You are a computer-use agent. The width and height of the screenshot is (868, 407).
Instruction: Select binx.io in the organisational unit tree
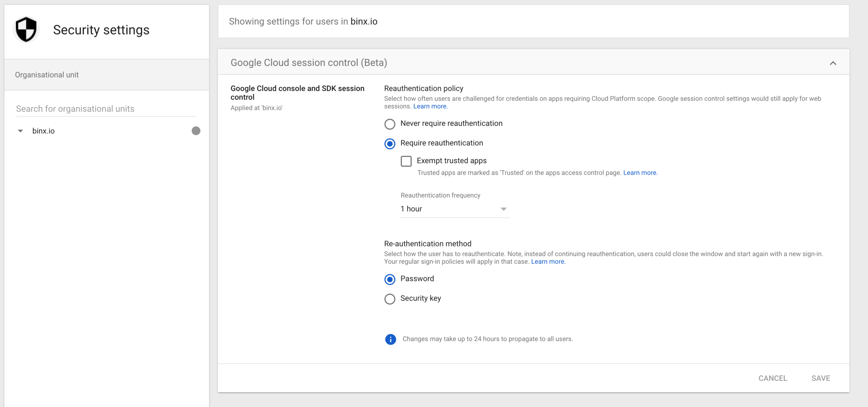[43, 131]
